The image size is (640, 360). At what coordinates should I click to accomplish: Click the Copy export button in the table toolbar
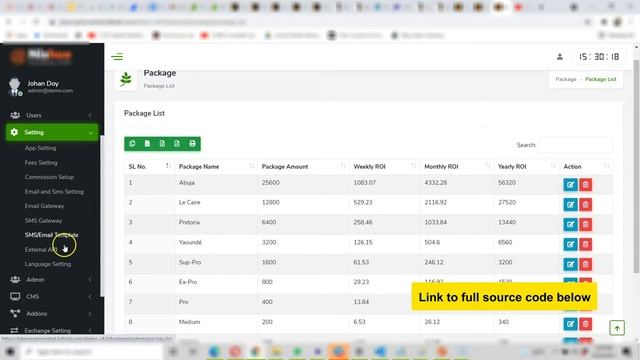(x=132, y=144)
